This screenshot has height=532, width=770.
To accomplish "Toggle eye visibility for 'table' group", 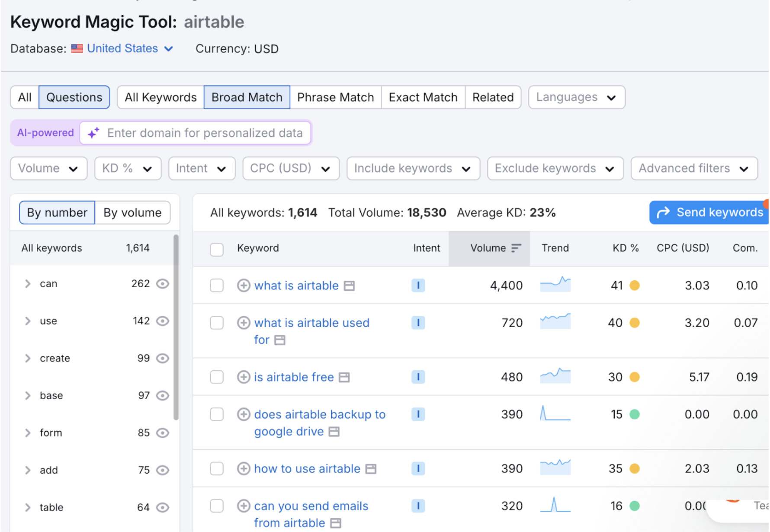I will point(163,507).
